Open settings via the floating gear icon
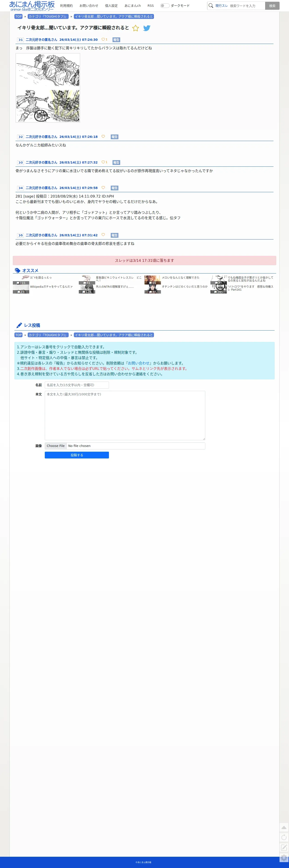Screen dimensions: 289x868 [x=284, y=858]
